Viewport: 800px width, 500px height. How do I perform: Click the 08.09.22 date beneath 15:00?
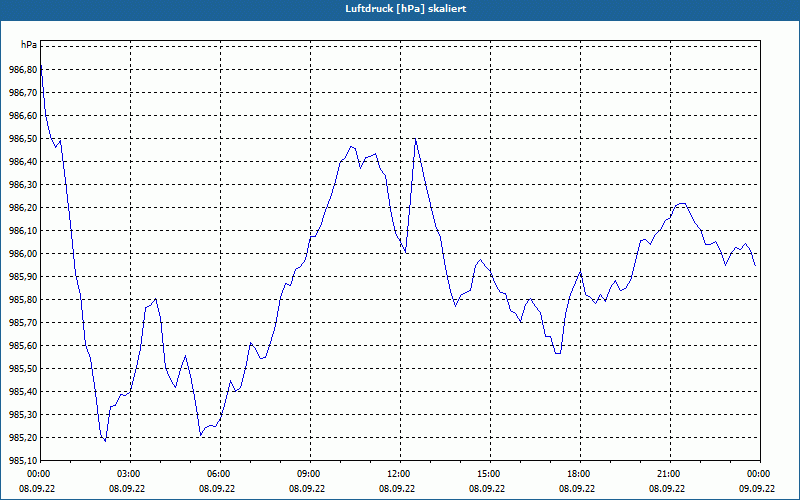[x=487, y=489]
